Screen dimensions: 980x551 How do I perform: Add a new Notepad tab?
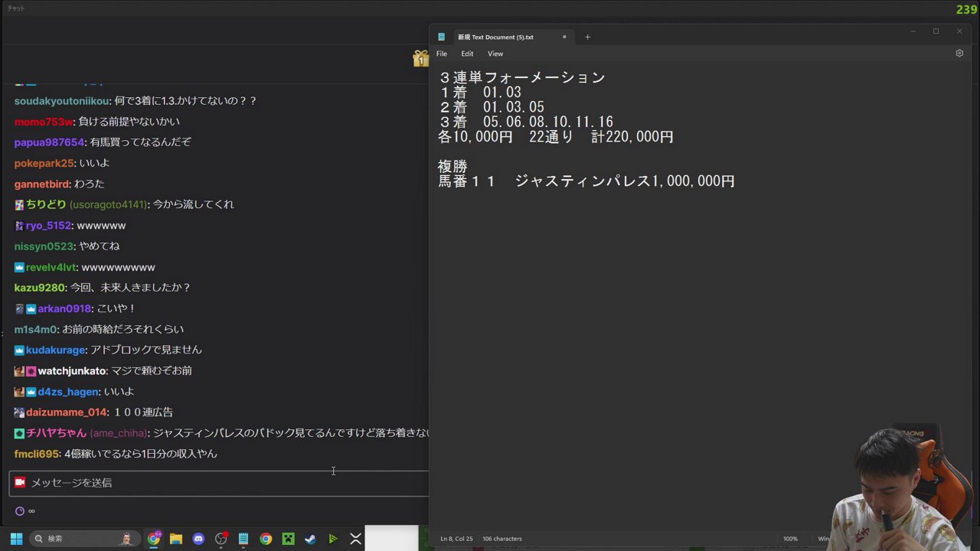(x=587, y=37)
